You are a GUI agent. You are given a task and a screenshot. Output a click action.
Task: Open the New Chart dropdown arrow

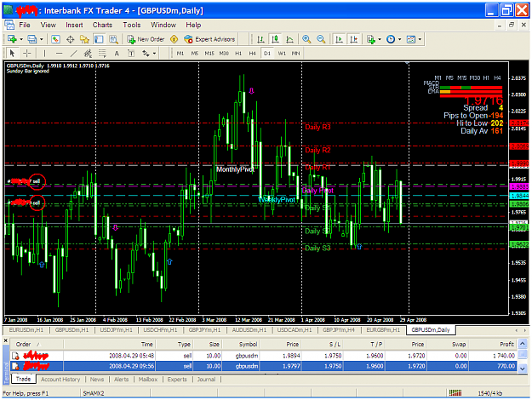pos(21,39)
